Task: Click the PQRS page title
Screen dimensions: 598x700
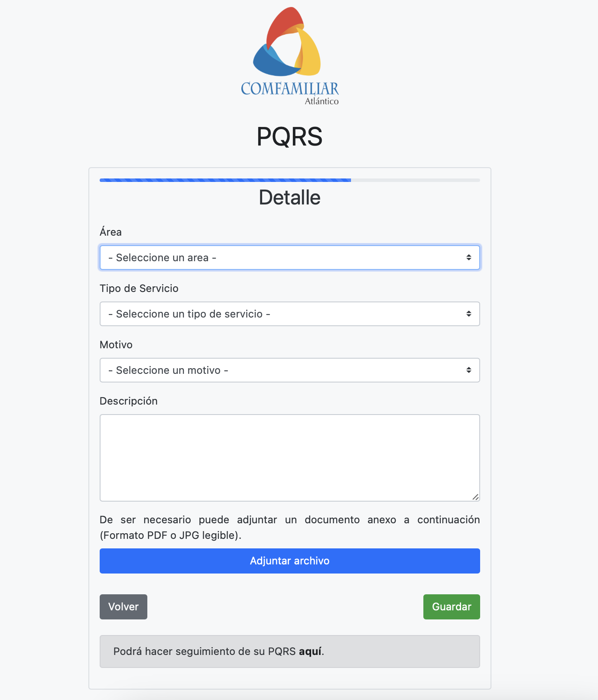Action: [289, 137]
